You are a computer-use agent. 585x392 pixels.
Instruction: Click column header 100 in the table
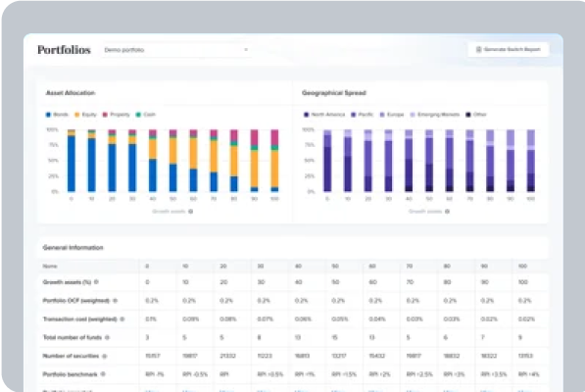pos(522,267)
